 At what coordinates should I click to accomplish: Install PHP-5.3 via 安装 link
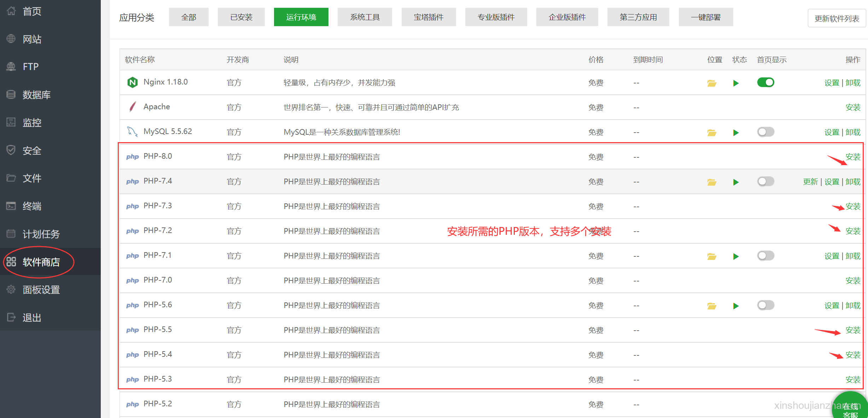(x=853, y=379)
